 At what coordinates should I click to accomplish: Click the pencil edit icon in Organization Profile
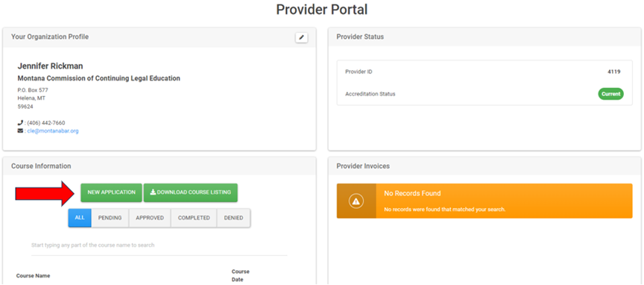pos(301,37)
